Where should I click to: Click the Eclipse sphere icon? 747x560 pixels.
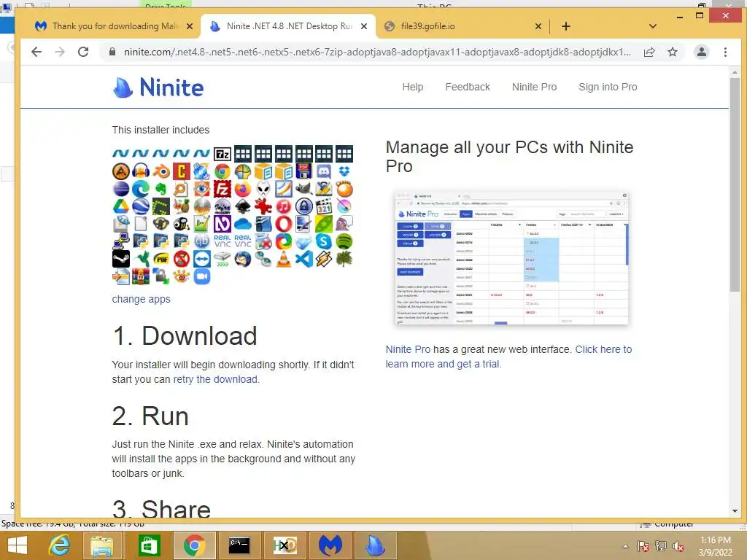click(x=121, y=189)
